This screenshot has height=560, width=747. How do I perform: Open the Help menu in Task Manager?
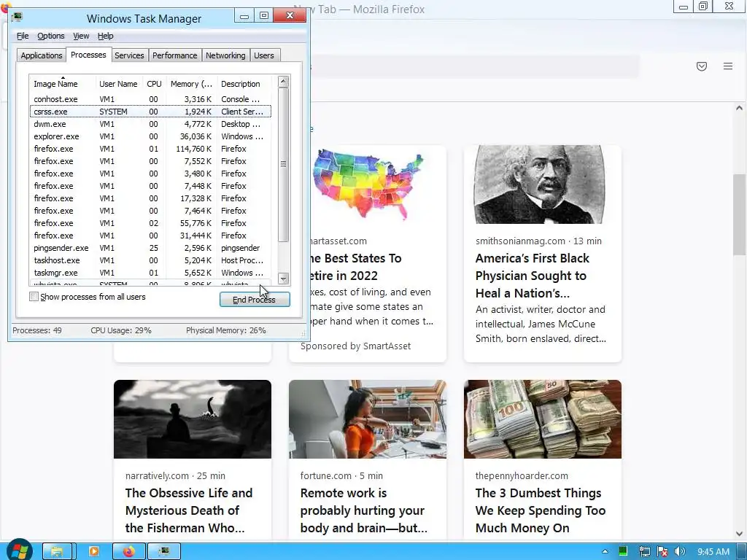tap(105, 36)
